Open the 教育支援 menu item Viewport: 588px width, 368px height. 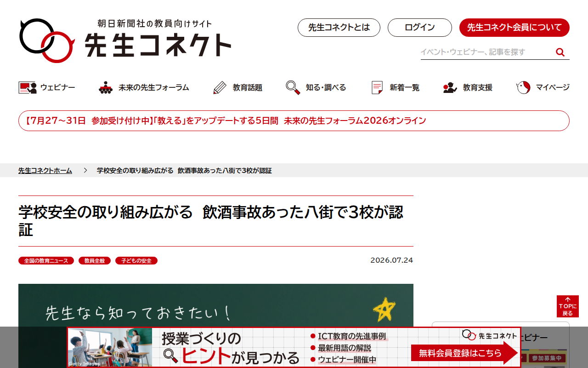(468, 87)
